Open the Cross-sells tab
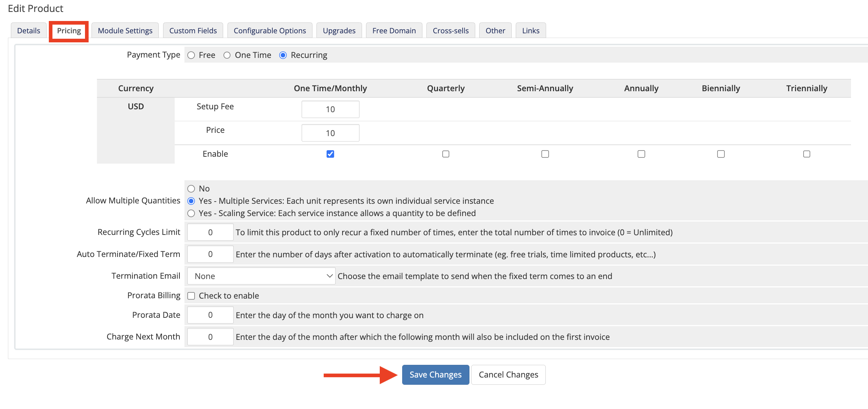Viewport: 868px width, 409px height. (451, 30)
